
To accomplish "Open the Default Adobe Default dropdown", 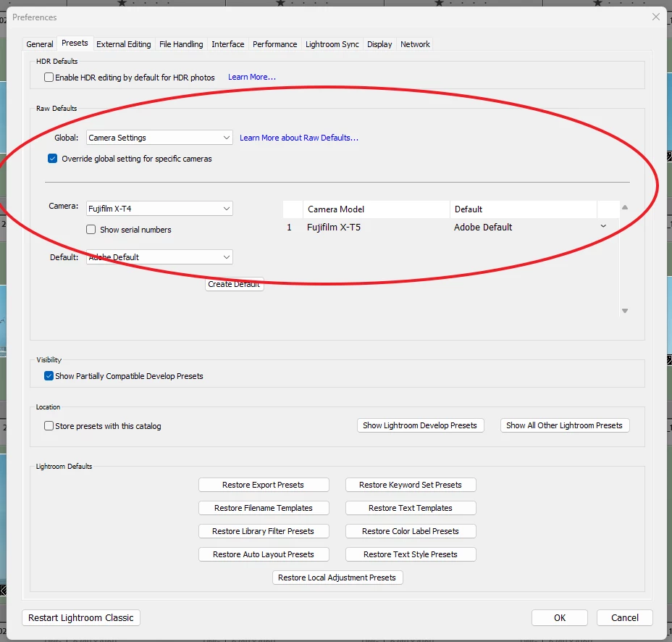I will click(x=159, y=257).
